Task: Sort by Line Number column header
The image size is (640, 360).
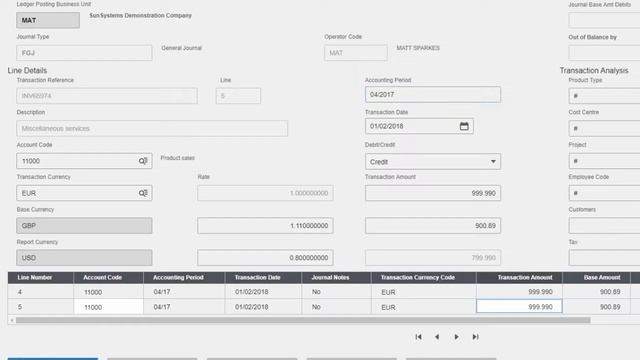Action: coord(40,278)
